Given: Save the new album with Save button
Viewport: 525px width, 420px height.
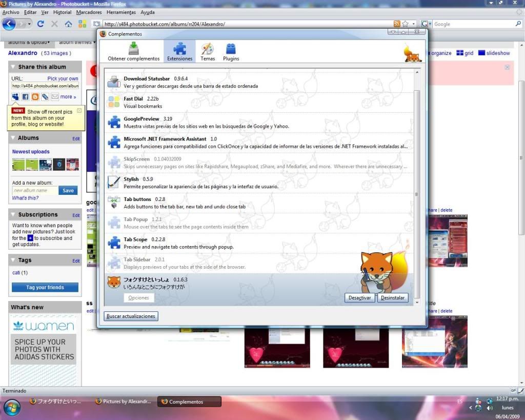Looking at the screenshot, I should 68,190.
